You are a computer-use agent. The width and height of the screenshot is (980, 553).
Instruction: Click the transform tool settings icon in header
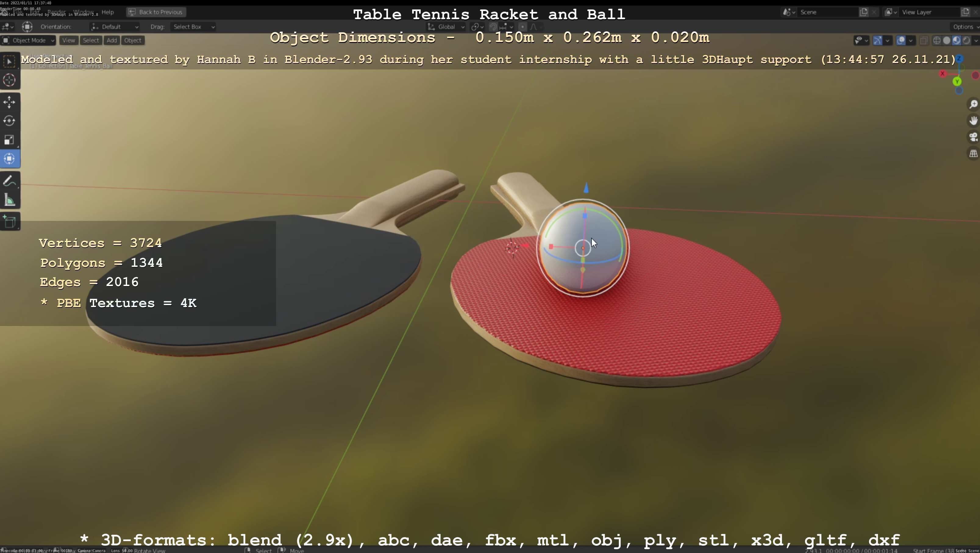(27, 27)
